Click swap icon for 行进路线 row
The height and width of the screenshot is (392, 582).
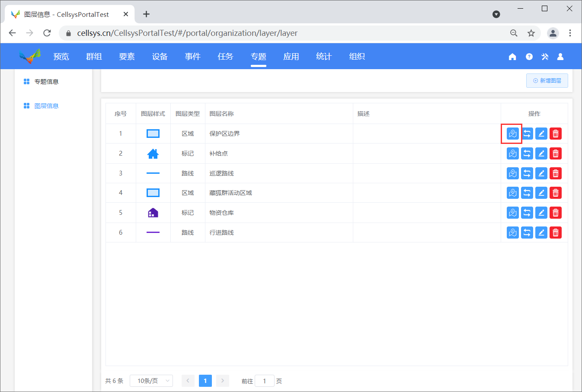pyautogui.click(x=527, y=233)
